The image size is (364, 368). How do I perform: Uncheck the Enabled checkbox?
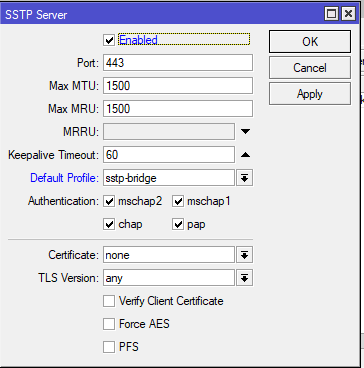click(x=109, y=40)
